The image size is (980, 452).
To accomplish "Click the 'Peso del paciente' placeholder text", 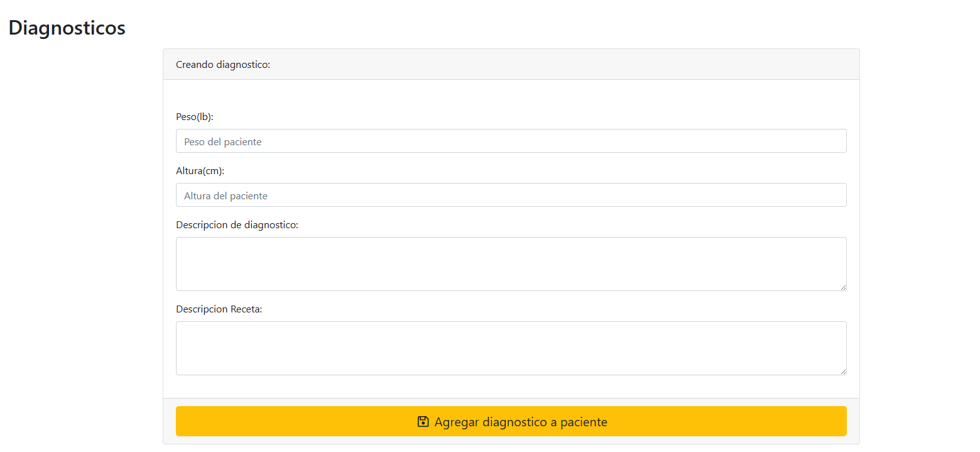I will (222, 142).
